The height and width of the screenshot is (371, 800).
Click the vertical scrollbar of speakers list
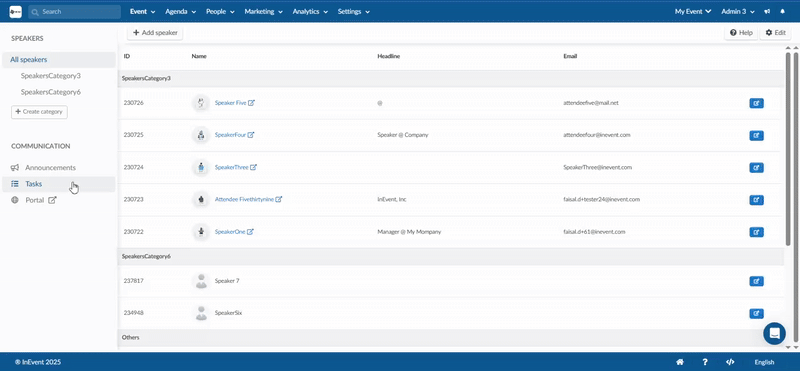point(788,148)
